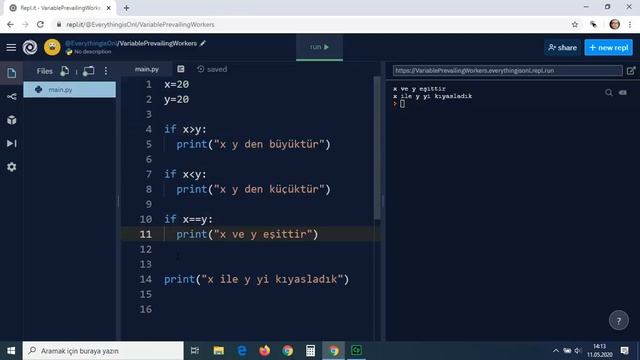Viewport: 640px width, 360px height.
Task: Open Task View on taskbar
Action: (x=195, y=351)
